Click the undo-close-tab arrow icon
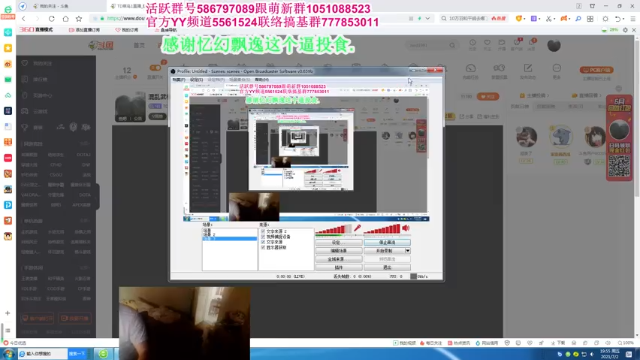Screen dimensions: 640x360 (x=618, y=19)
